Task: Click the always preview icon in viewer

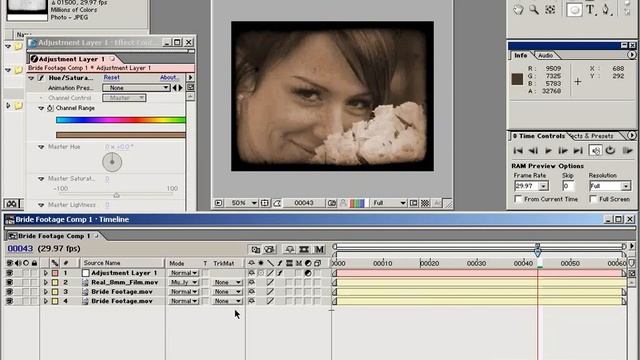Action: click(x=218, y=203)
